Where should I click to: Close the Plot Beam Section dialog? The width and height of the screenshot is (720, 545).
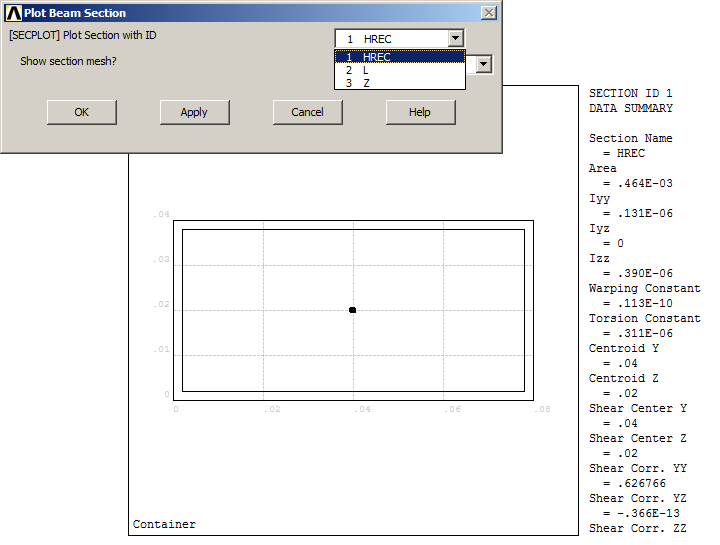coord(488,13)
